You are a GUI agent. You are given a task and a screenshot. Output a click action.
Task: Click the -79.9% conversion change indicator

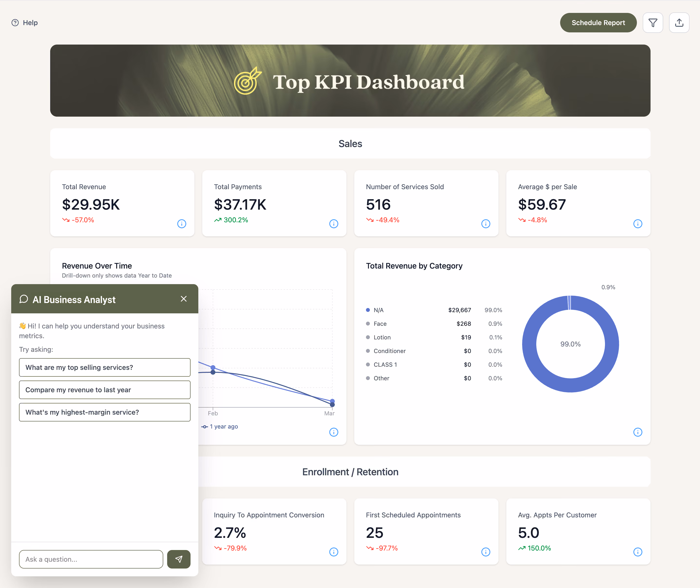tap(230, 548)
